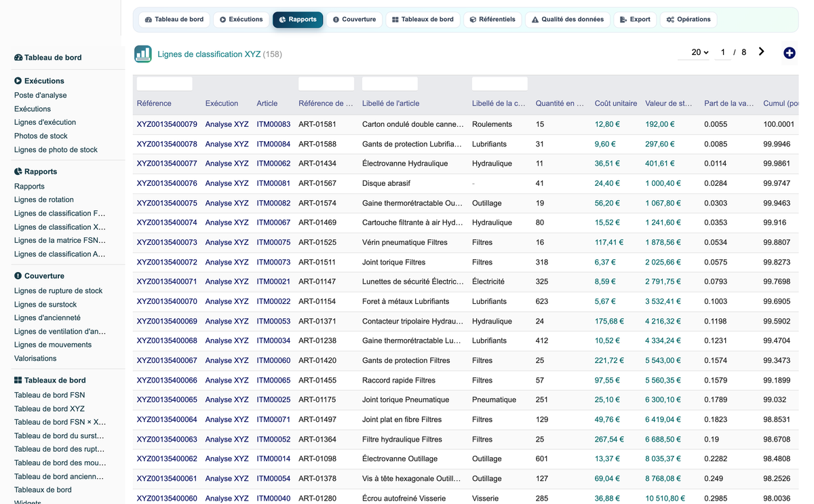The width and height of the screenshot is (814, 504).
Task: Click the Libellé de la catégorie filter field
Action: click(500, 83)
